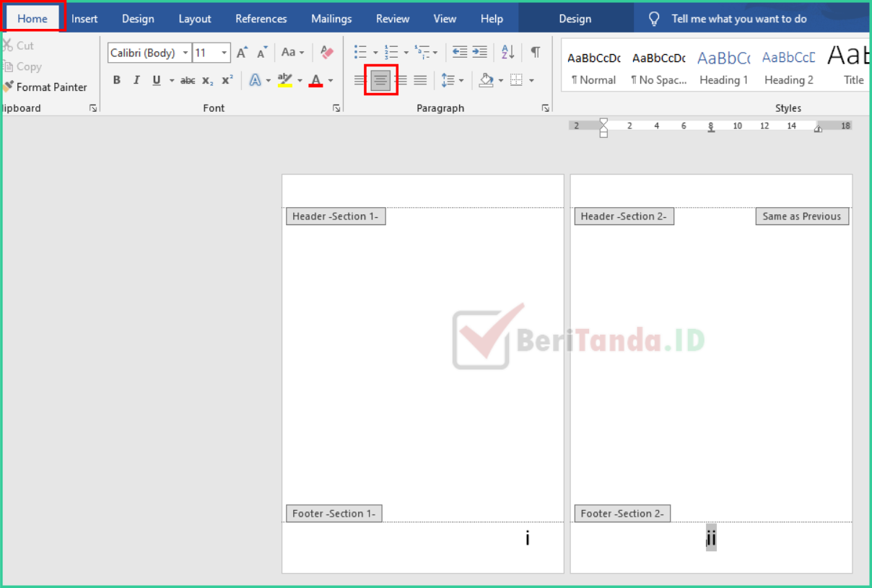872x588 pixels.
Task: Open the Layout tab
Action: (x=195, y=19)
